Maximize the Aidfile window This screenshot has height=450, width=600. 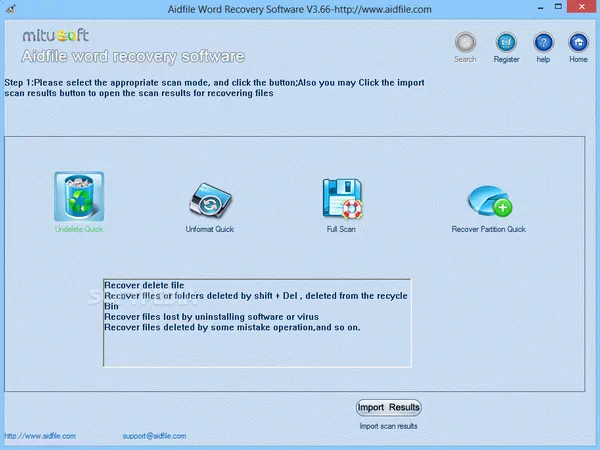click(558, 7)
